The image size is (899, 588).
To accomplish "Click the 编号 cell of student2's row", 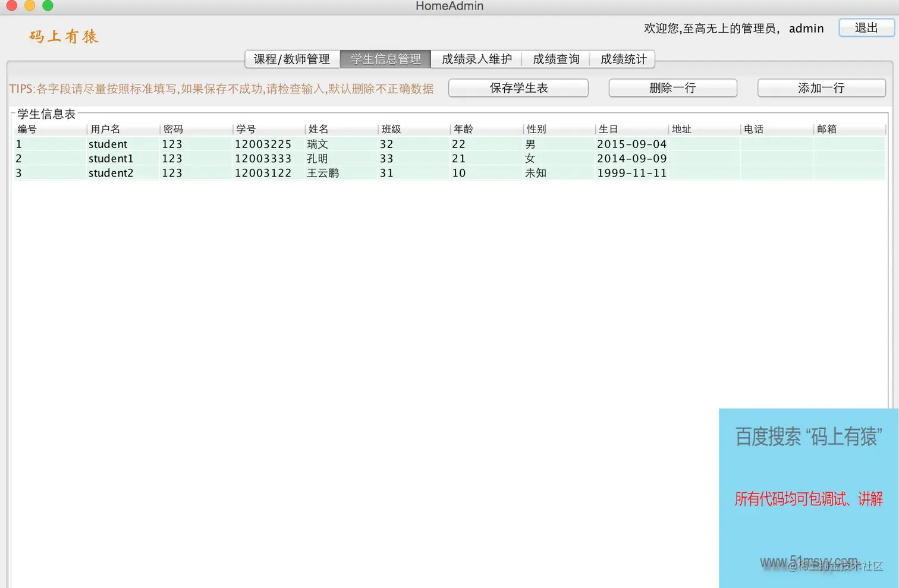I will [50, 173].
